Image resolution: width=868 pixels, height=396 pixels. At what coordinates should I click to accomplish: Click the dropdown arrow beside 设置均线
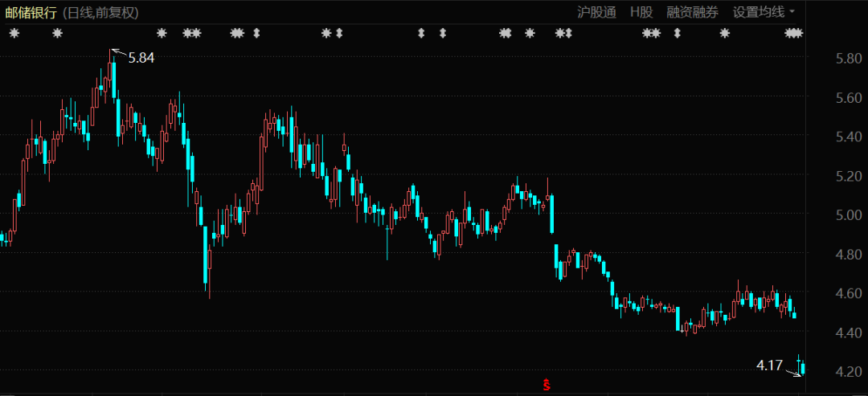[x=792, y=11]
